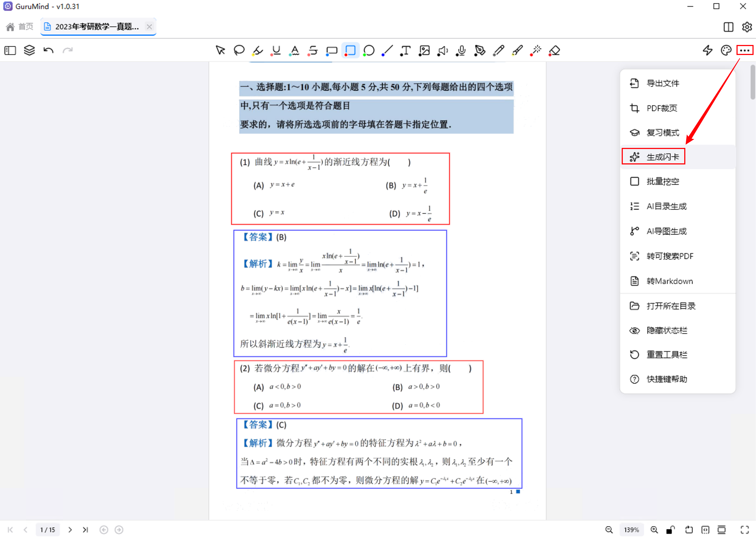The width and height of the screenshot is (756, 538).
Task: Select the red square rectangle tool
Action: [x=350, y=50]
